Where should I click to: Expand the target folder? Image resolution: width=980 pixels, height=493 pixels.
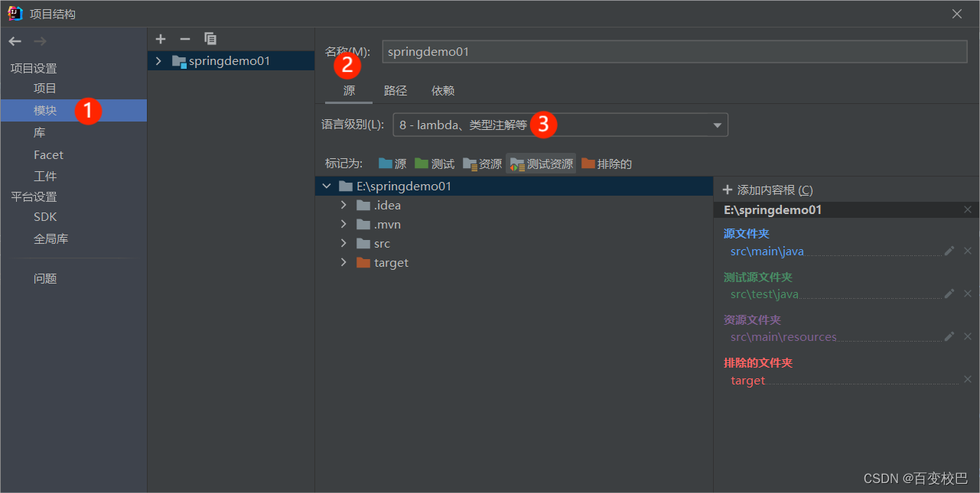(344, 262)
